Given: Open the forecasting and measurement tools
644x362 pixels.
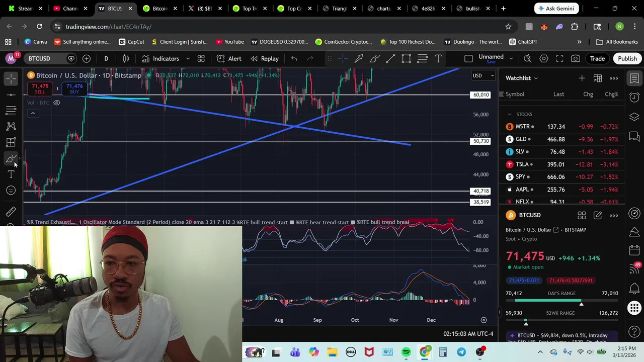Looking at the screenshot, I should pos(11,142).
